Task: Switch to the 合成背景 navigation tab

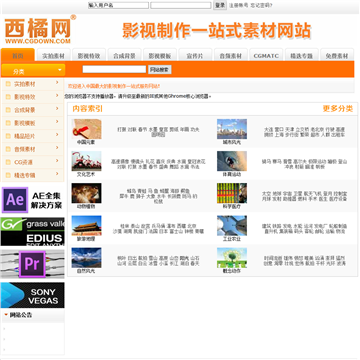Action: pyautogui.click(x=124, y=55)
